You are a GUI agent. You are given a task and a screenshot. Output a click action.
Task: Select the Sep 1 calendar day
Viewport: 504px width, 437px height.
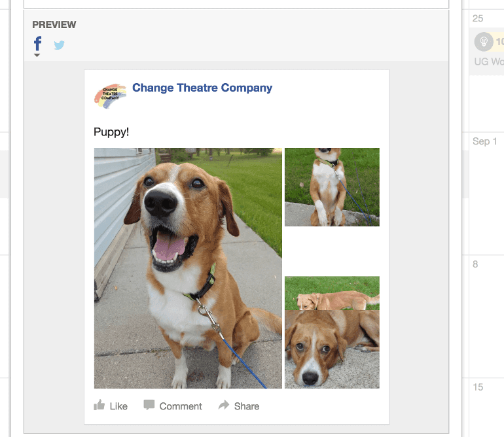click(x=484, y=141)
